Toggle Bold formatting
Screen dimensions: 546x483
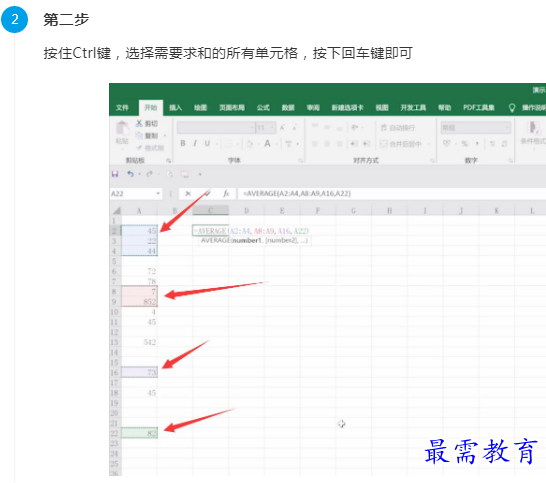(183, 143)
